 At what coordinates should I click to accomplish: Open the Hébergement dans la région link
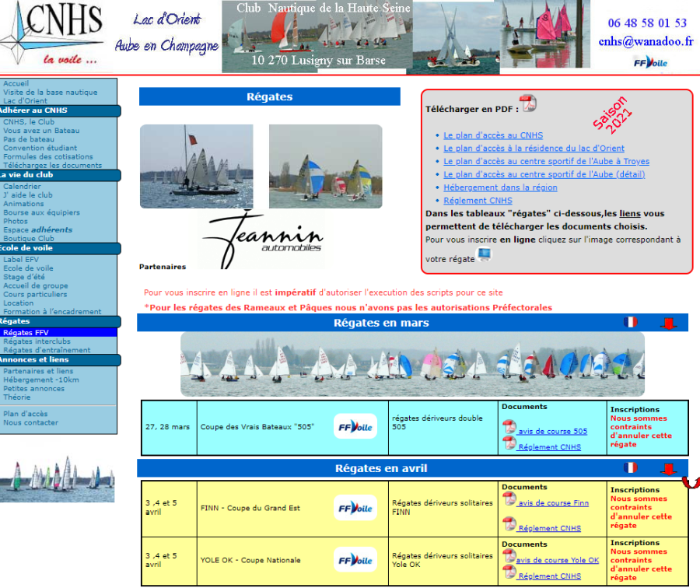[500, 187]
